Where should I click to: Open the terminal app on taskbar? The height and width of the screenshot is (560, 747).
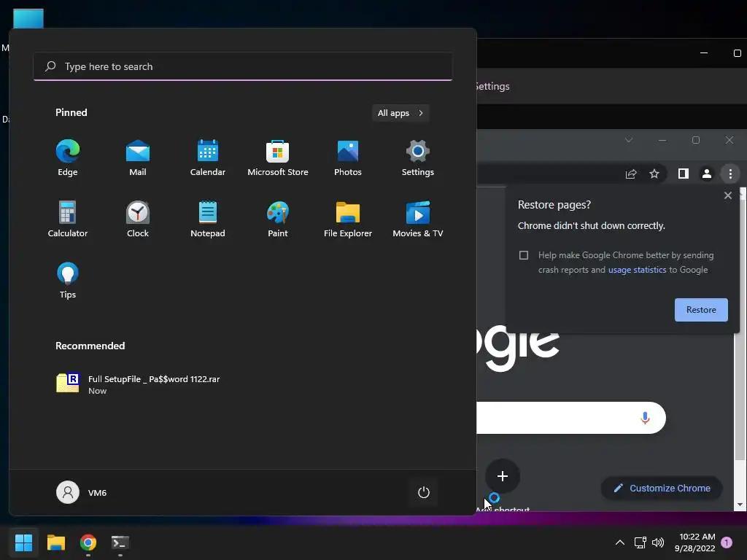point(120,542)
